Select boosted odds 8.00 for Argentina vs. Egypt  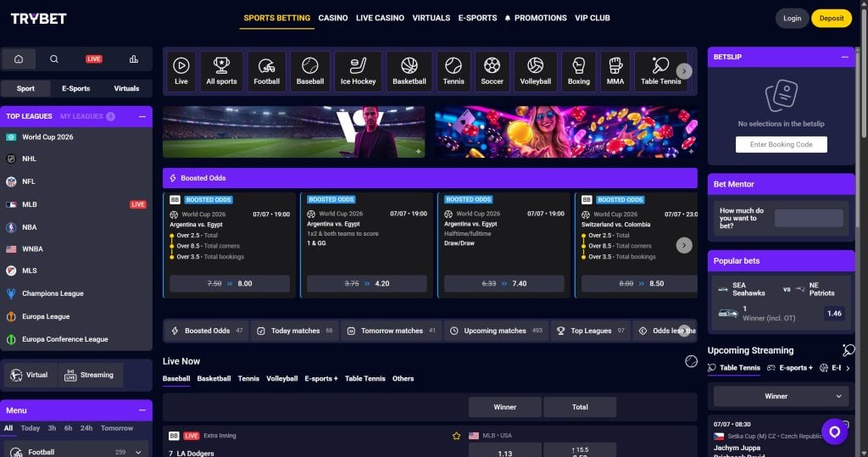(x=230, y=284)
